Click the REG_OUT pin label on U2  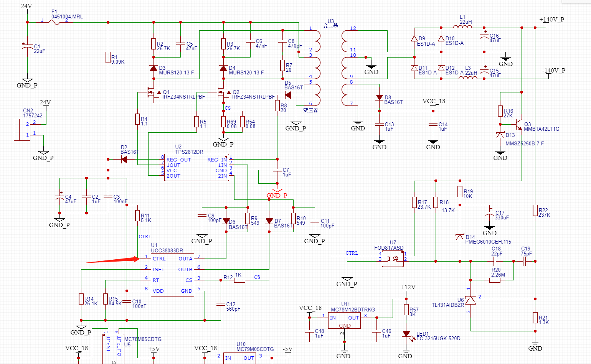tap(178, 160)
